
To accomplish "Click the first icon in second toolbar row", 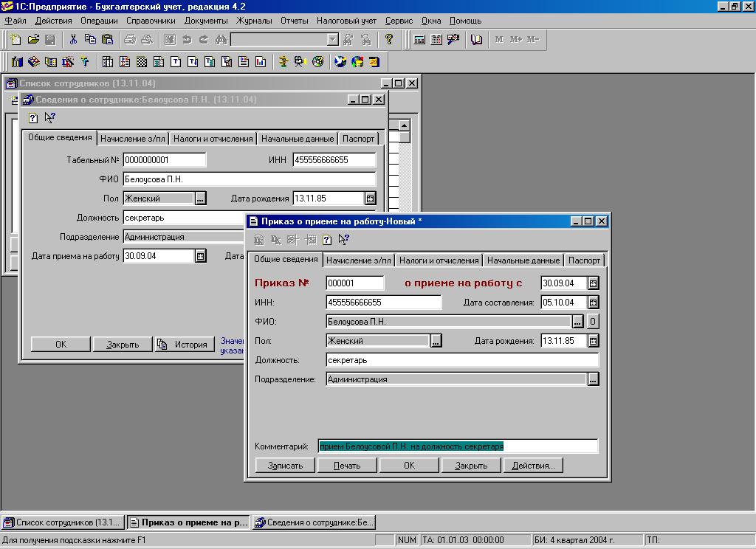I will coord(18,62).
